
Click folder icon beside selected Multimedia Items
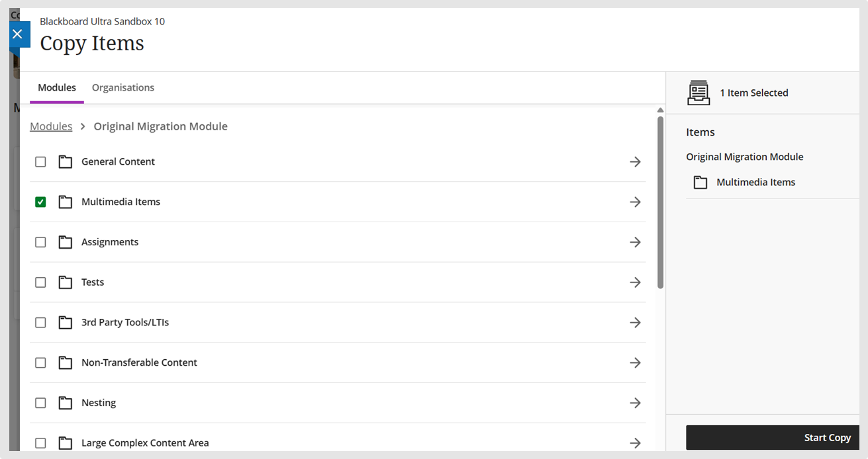tap(700, 183)
